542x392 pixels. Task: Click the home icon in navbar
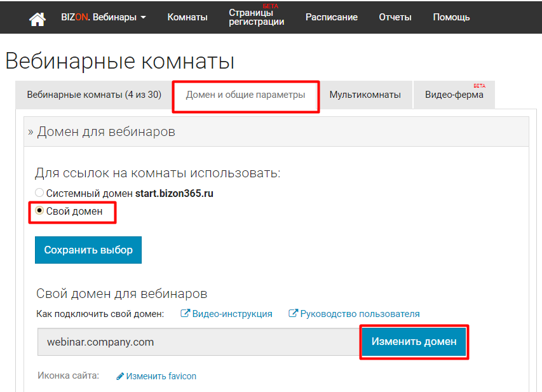pos(37,17)
